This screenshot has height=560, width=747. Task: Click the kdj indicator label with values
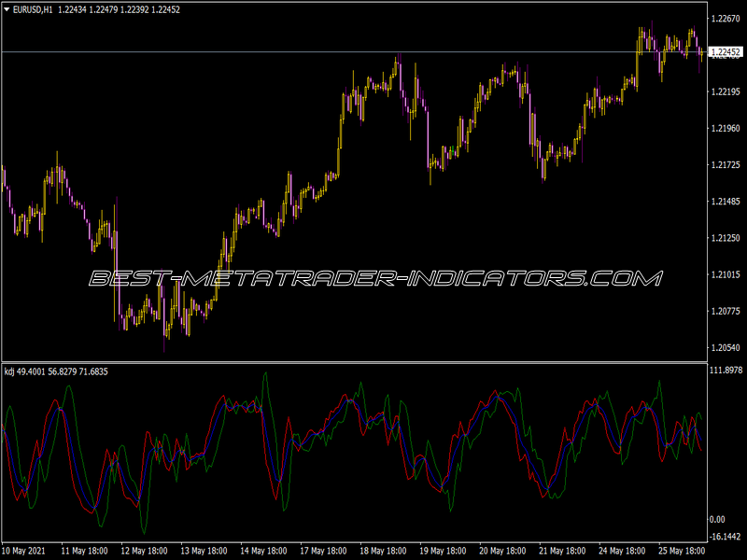click(56, 371)
